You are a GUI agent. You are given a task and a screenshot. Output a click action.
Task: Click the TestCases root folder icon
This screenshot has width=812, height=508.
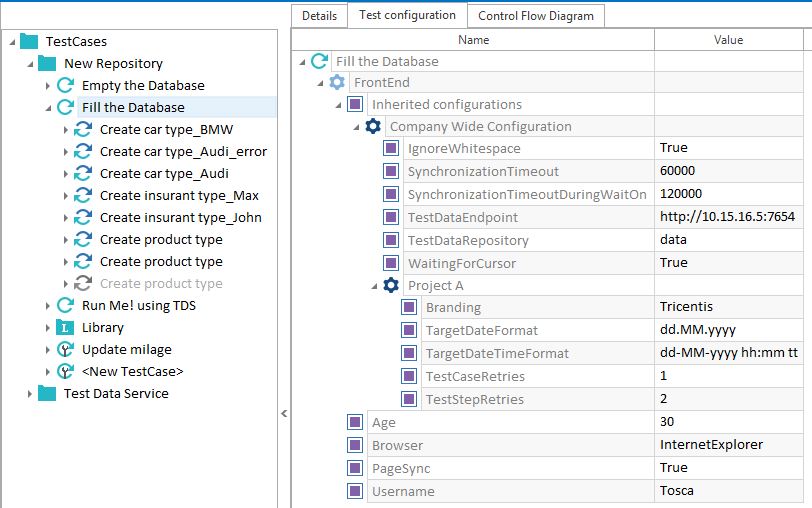click(29, 42)
